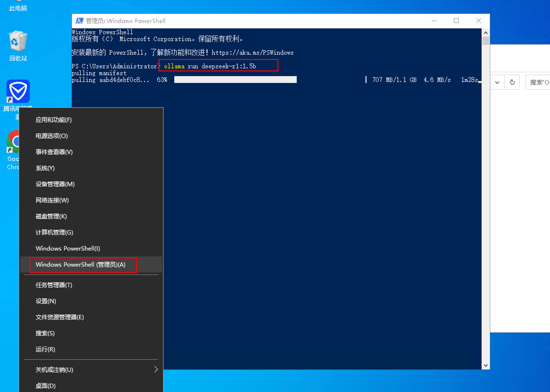Click PowerShell icon in window title bar
The image size is (550, 392).
79,21
